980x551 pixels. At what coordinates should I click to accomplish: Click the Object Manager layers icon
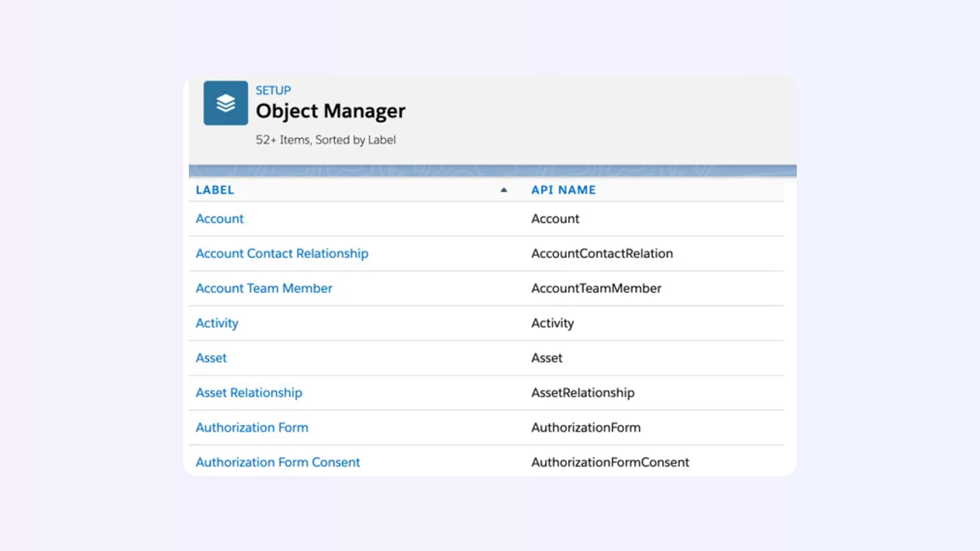coord(226,103)
